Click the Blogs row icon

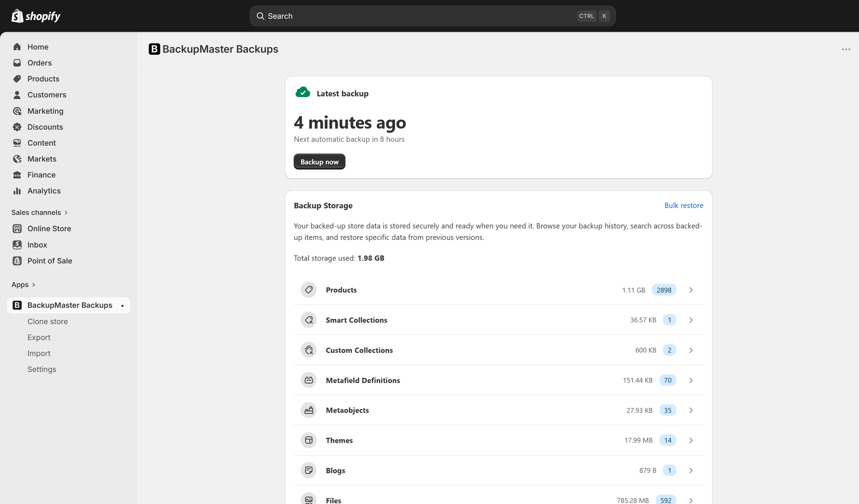click(309, 470)
